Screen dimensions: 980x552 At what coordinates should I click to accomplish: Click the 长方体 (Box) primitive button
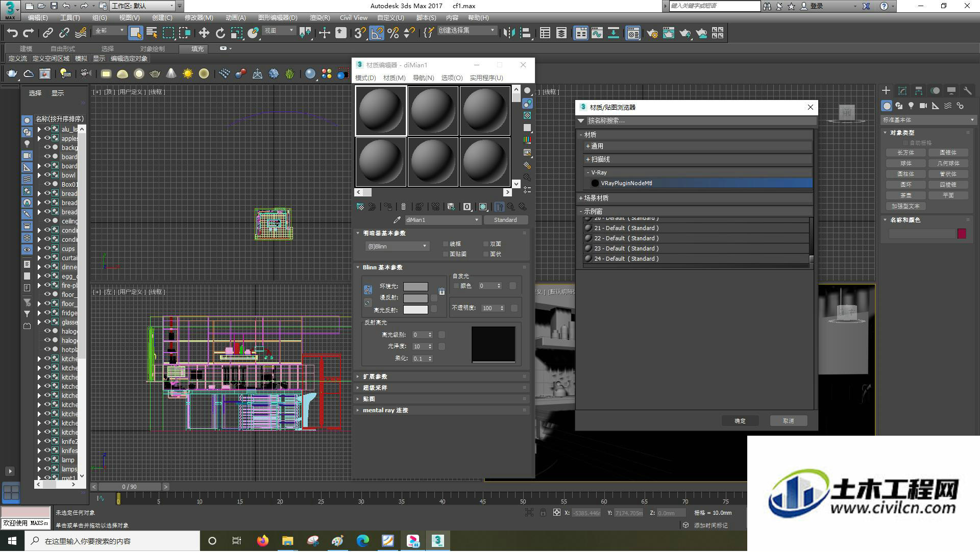[x=905, y=153]
